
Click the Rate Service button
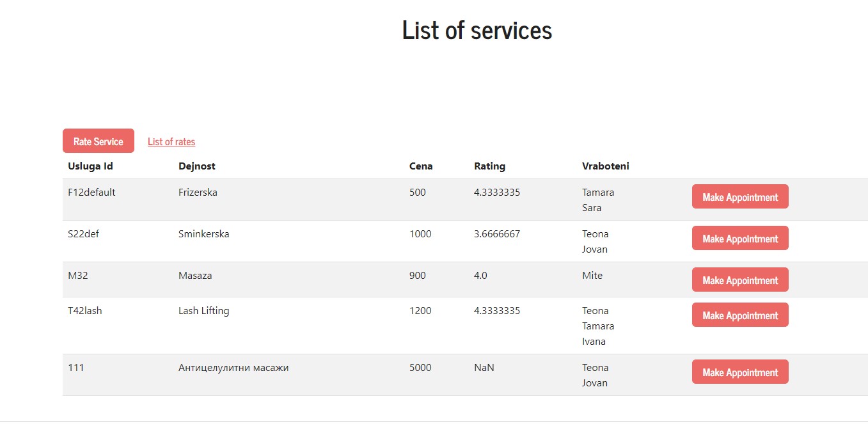(99, 141)
